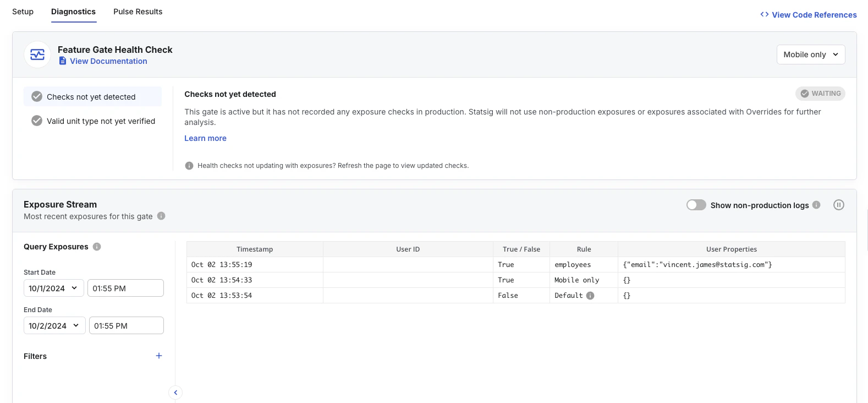Click the Filters label
The width and height of the screenshot is (868, 403).
pos(35,356)
